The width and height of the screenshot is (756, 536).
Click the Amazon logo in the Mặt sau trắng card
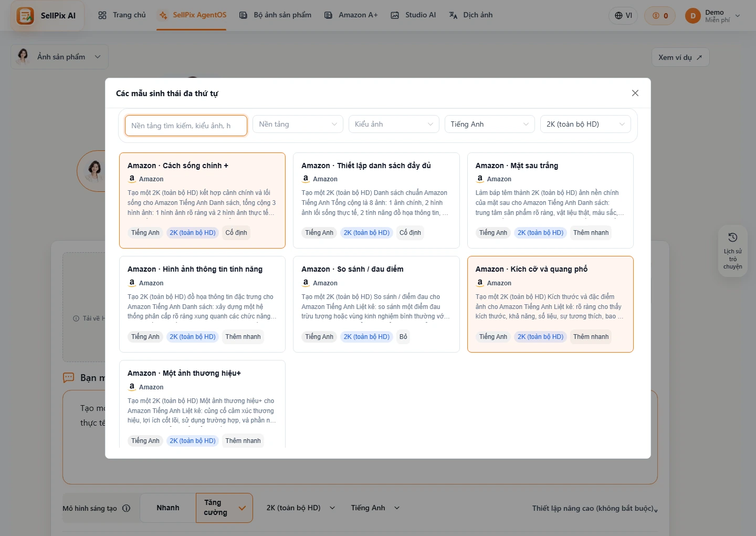point(480,179)
